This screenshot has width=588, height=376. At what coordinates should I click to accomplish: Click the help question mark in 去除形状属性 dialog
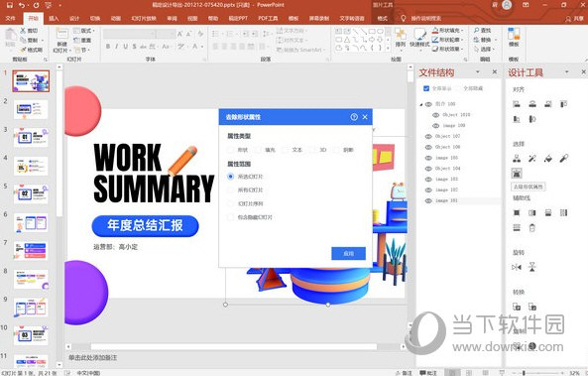point(354,117)
